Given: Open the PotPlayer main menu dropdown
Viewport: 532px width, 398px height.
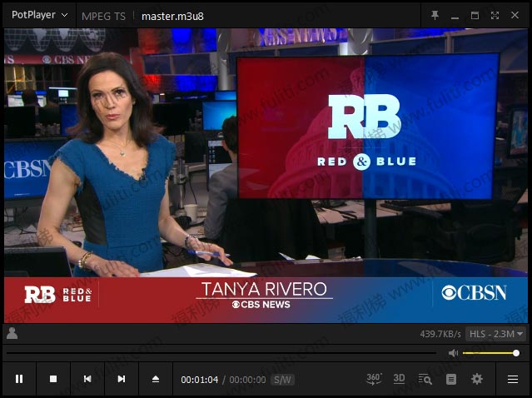Looking at the screenshot, I should pos(39,15).
